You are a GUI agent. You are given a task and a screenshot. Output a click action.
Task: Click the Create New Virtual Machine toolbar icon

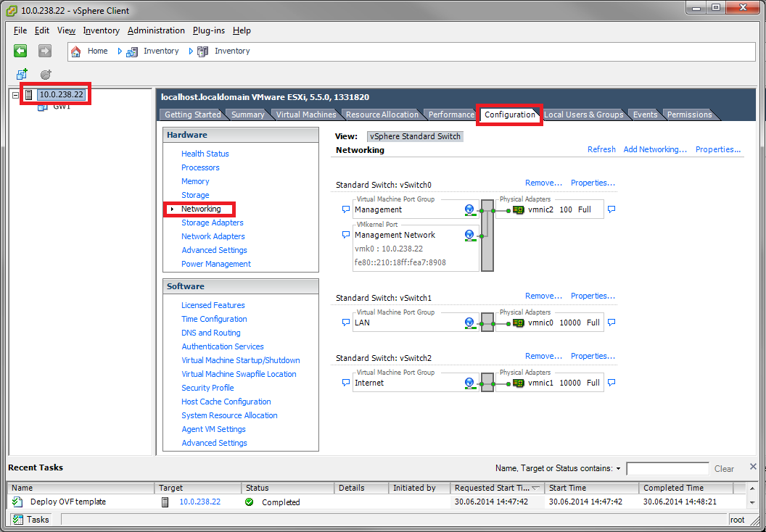[x=22, y=75]
